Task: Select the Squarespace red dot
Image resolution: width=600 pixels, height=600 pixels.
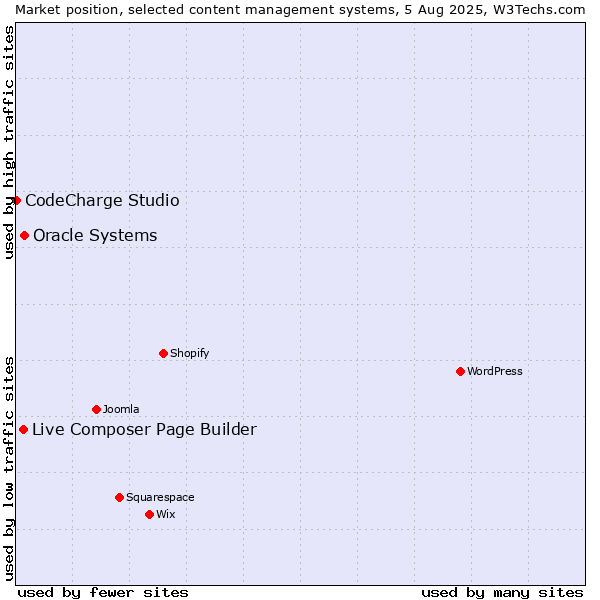Action: click(119, 497)
